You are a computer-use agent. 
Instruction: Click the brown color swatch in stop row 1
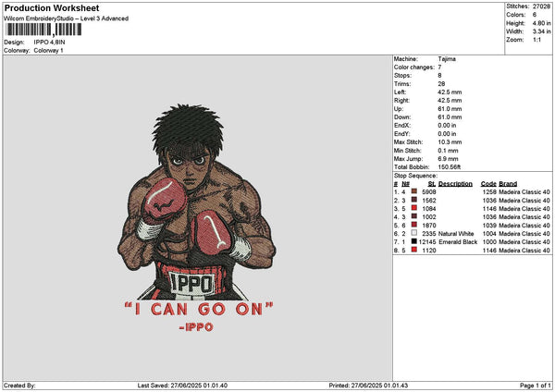pos(413,191)
